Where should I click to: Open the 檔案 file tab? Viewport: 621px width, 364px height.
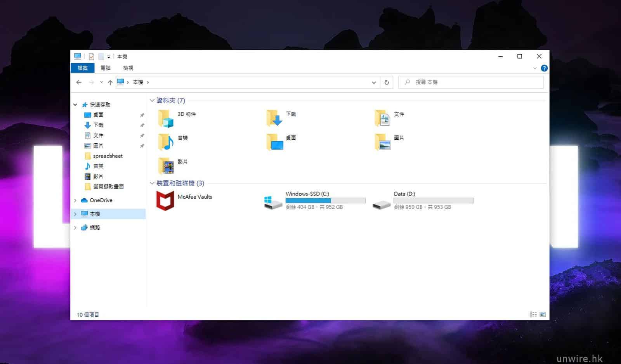click(x=83, y=68)
